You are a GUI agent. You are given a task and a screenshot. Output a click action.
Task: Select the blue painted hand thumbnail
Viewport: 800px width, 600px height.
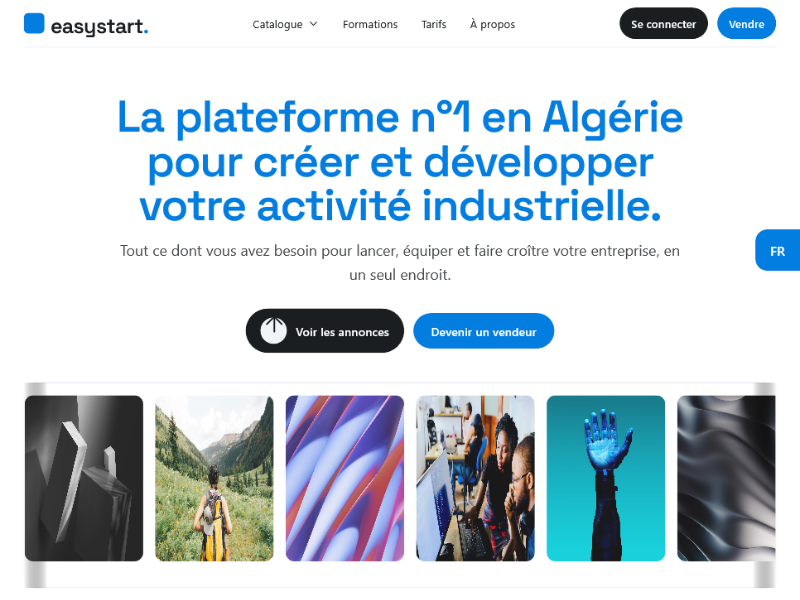(606, 479)
